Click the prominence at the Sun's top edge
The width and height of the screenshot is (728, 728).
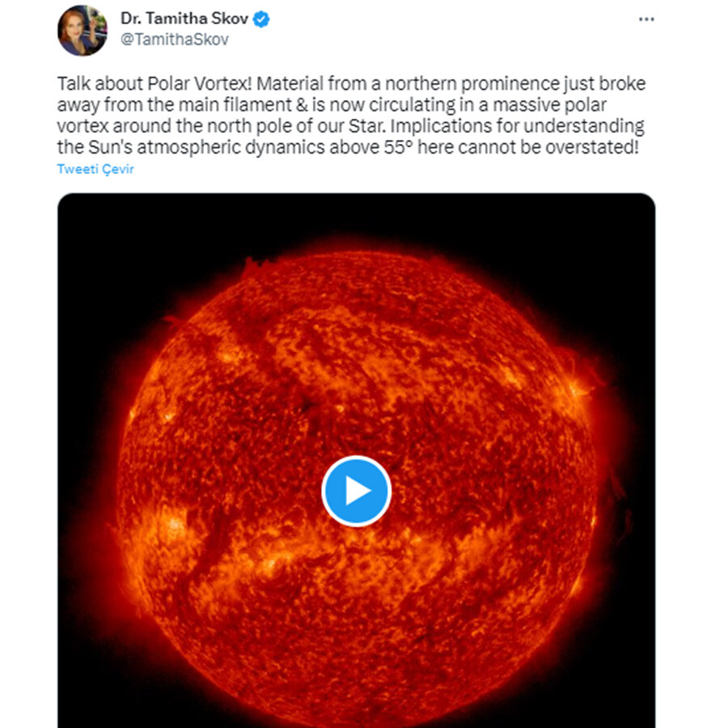(x=258, y=266)
